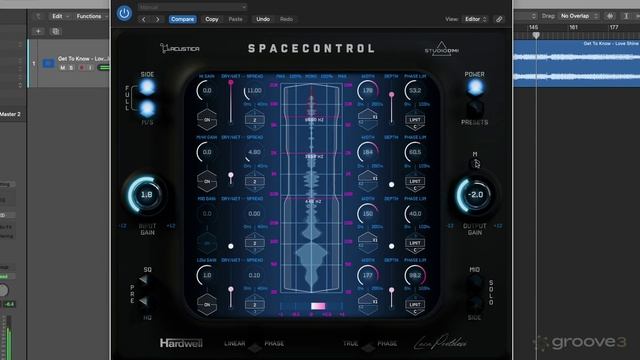Screen dimensions: 640x360
Task: Click the Hi-Mid Phase Lim knob 60.5
Action: point(415,152)
